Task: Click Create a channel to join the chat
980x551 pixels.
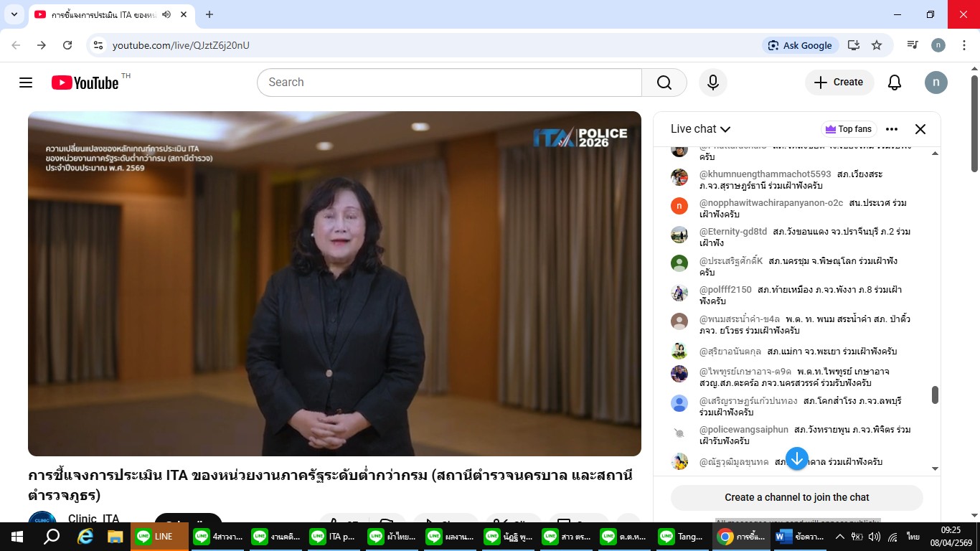Action: [797, 497]
